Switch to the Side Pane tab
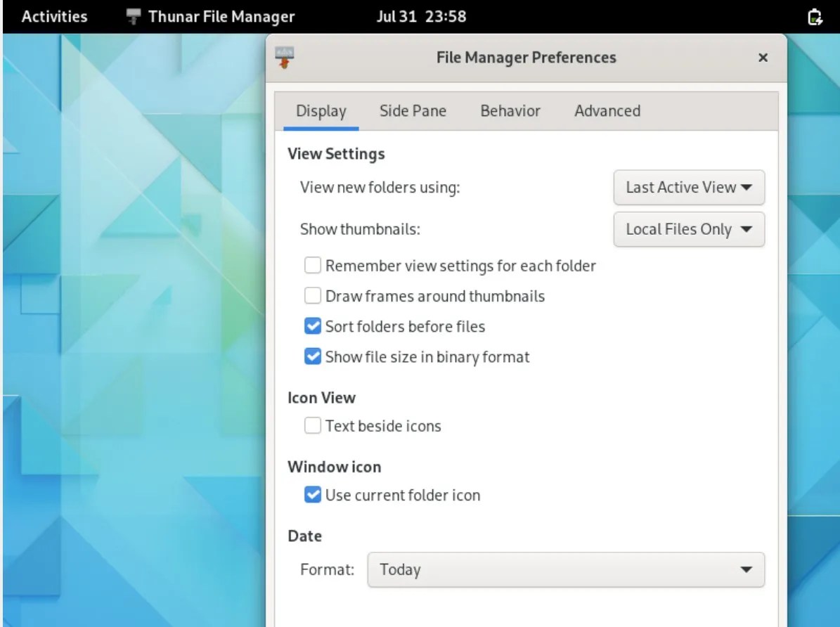840x627 pixels. pyautogui.click(x=413, y=111)
